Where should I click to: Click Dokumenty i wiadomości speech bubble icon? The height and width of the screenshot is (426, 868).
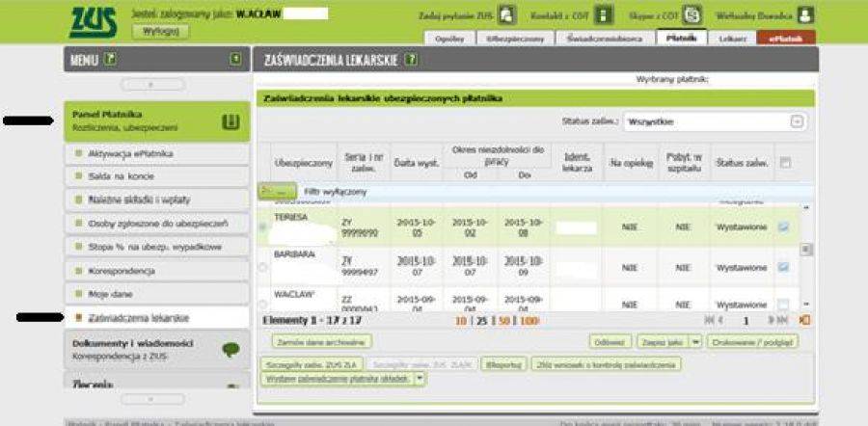pyautogui.click(x=231, y=350)
